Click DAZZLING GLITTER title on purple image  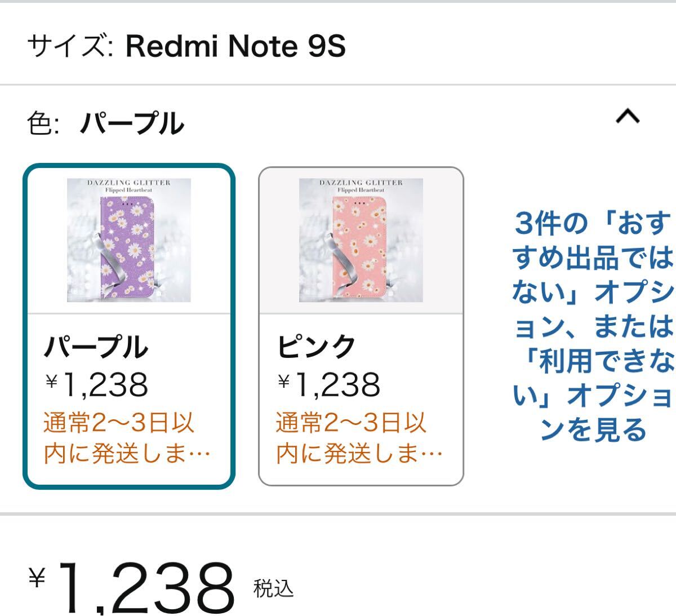[x=129, y=183]
